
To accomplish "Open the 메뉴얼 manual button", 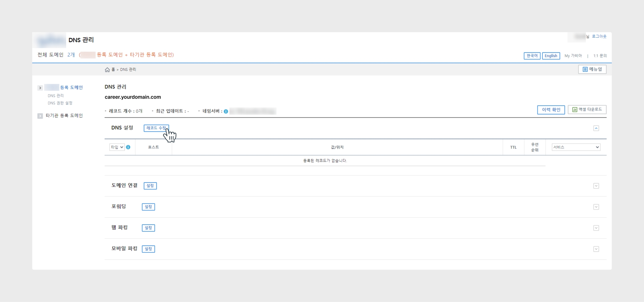I will point(592,69).
